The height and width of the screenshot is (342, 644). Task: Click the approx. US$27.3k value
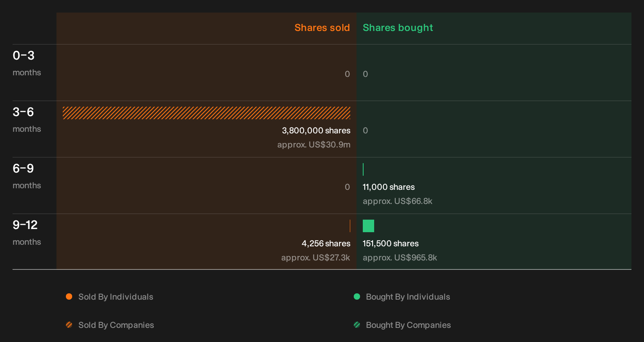[x=316, y=258]
